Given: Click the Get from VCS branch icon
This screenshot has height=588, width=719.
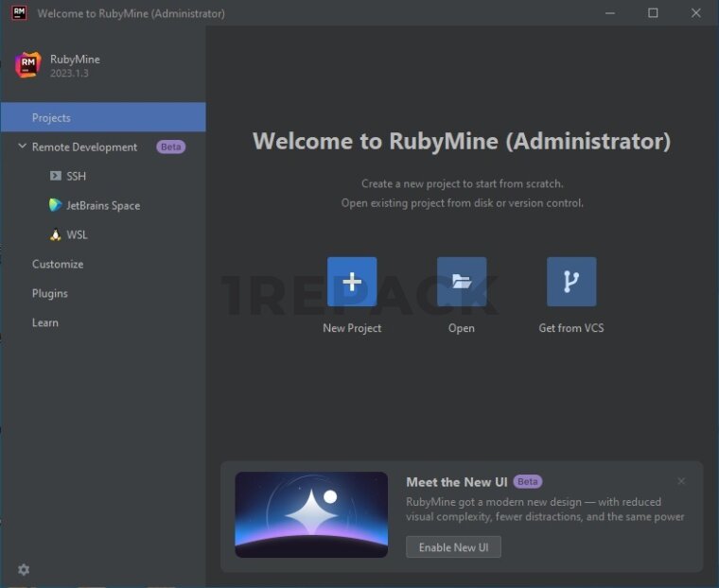Looking at the screenshot, I should [x=571, y=282].
